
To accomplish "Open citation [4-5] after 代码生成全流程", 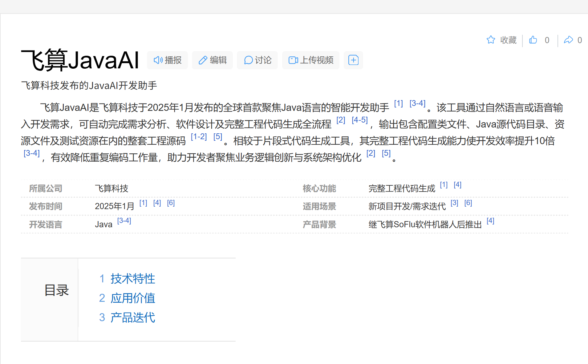I will 360,120.
